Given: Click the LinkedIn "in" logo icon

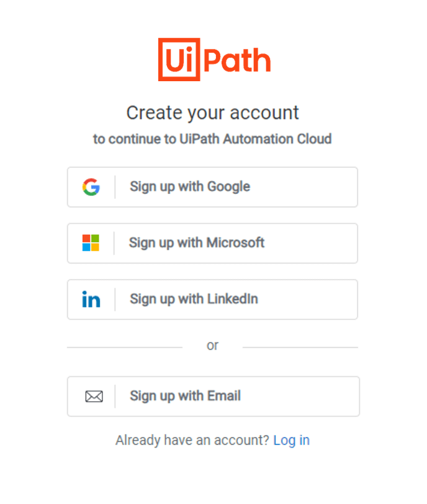Looking at the screenshot, I should tap(91, 299).
